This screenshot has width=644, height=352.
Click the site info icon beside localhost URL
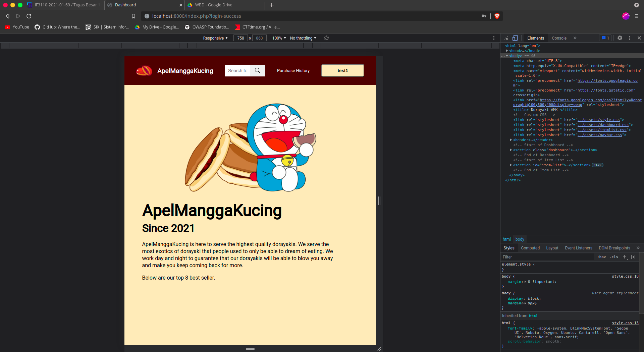click(147, 16)
